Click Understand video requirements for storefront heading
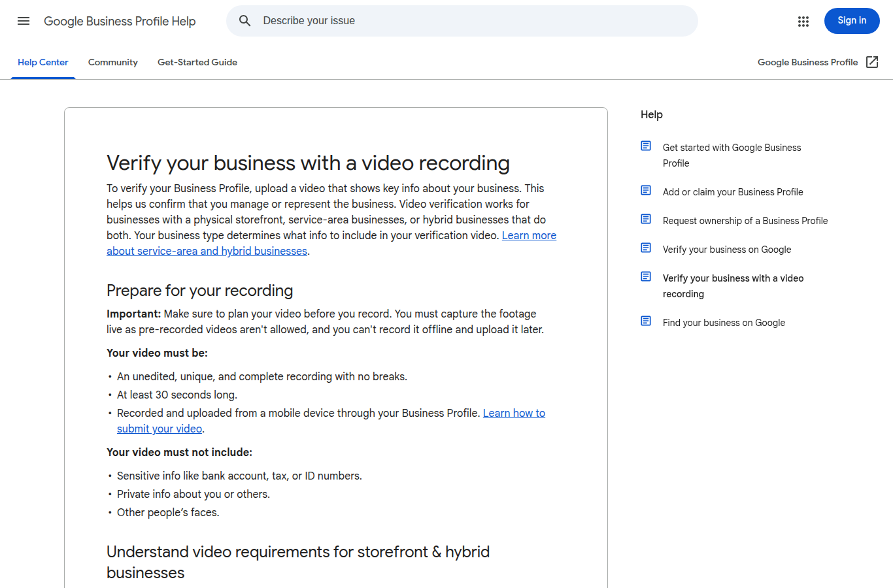 [298, 562]
